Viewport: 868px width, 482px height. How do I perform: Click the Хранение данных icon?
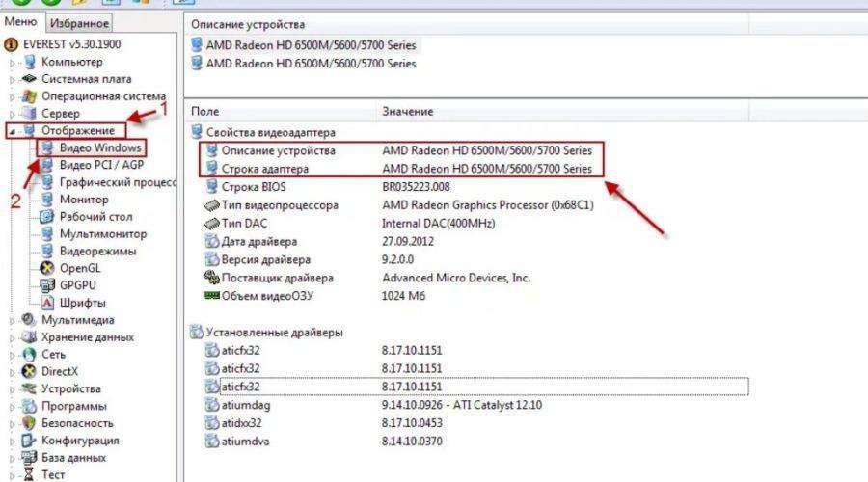[x=29, y=336]
